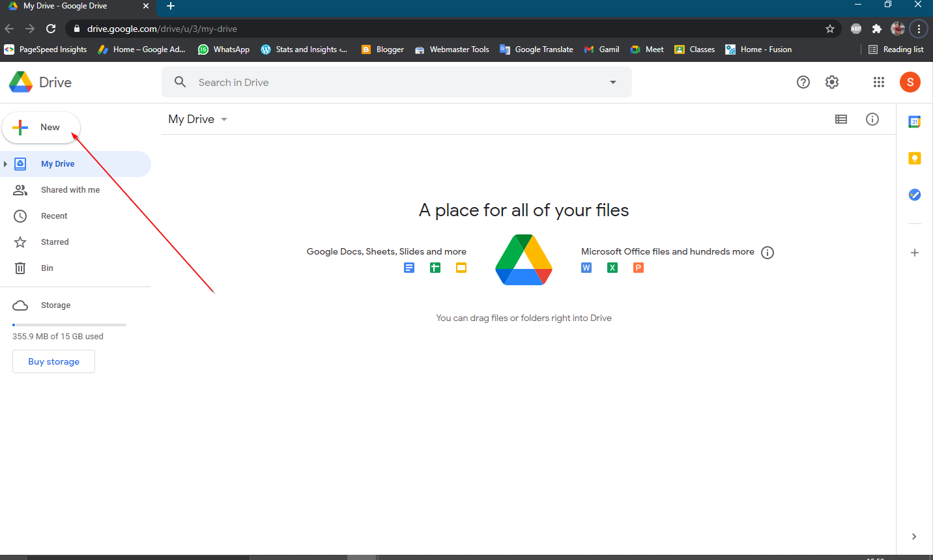The width and height of the screenshot is (933, 560).
Task: Reload the page
Action: coord(51,29)
